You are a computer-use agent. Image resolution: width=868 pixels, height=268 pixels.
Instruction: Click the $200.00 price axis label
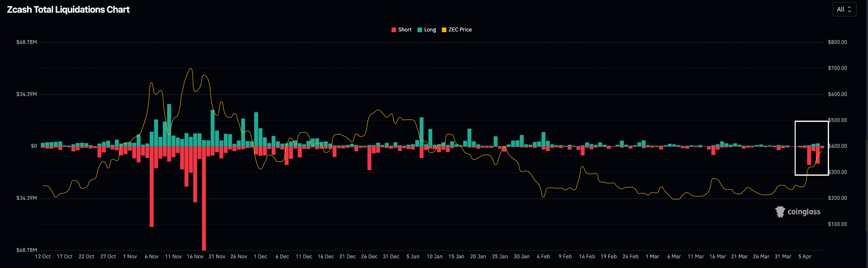837,198
